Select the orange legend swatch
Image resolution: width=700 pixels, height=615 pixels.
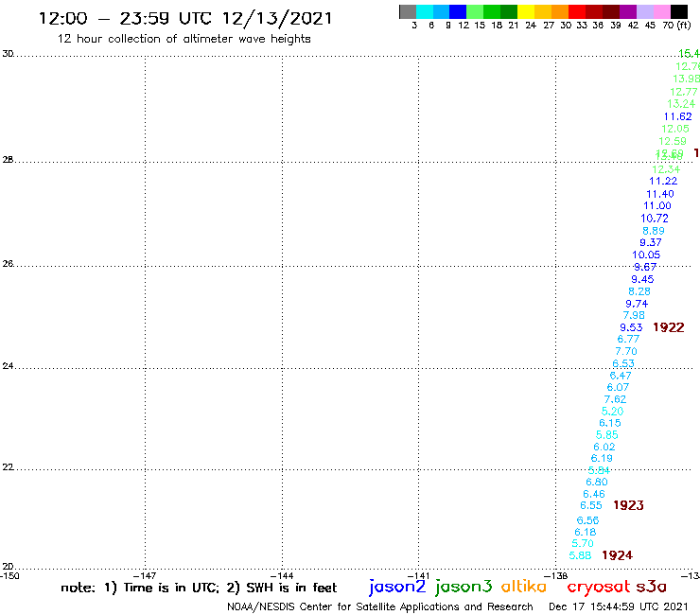point(560,11)
